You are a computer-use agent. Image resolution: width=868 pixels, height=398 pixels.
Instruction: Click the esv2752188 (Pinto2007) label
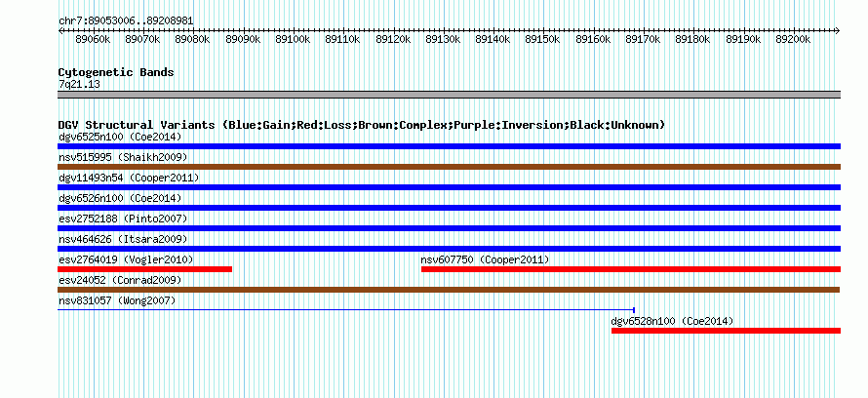click(x=123, y=219)
